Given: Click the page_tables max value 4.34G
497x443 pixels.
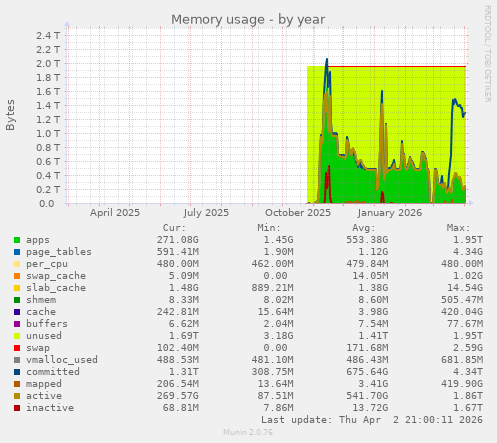Looking at the screenshot, I should click(468, 252).
